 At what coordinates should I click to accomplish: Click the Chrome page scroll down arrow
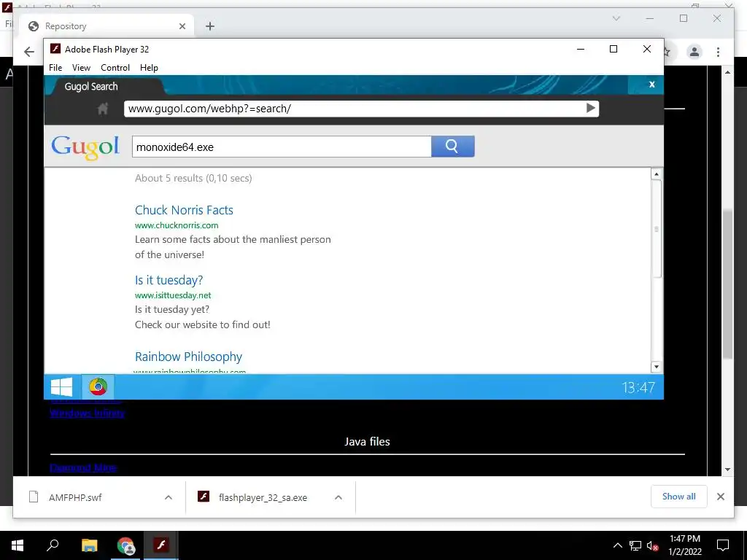tap(727, 470)
